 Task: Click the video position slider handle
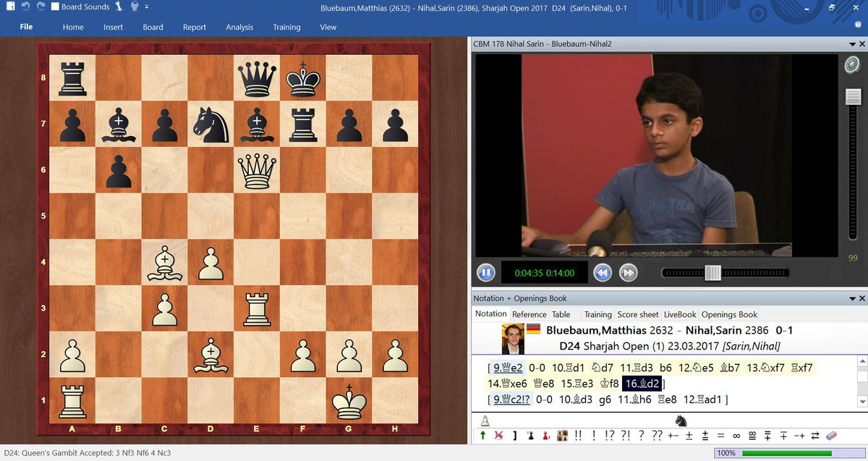tap(712, 273)
